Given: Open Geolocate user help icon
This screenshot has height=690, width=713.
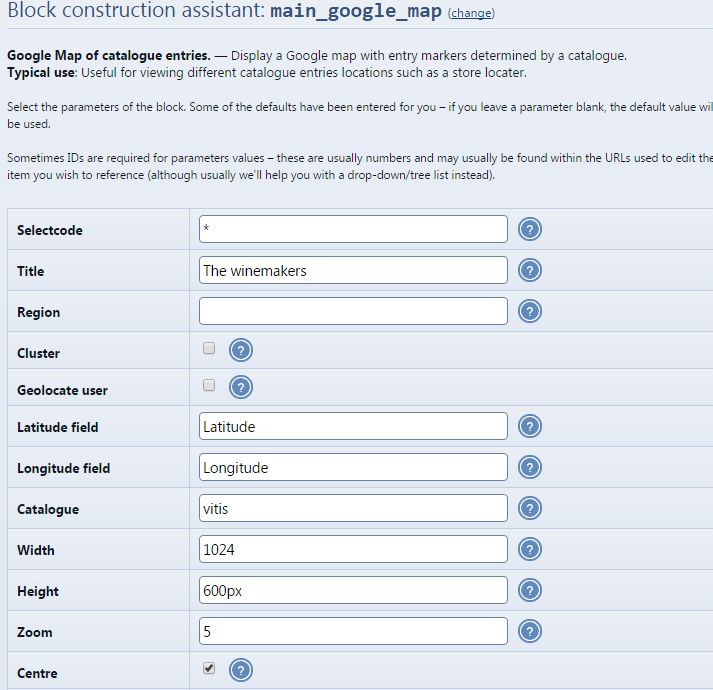Looking at the screenshot, I should click(x=241, y=388).
